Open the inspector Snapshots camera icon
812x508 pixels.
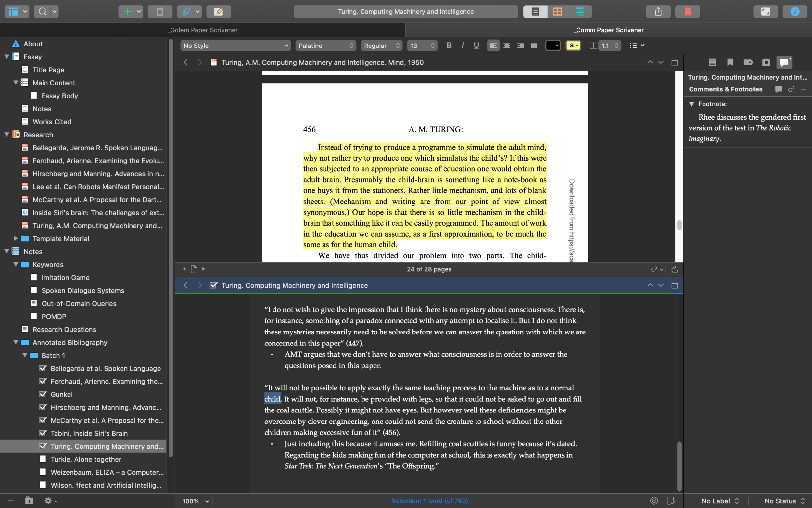[766, 62]
